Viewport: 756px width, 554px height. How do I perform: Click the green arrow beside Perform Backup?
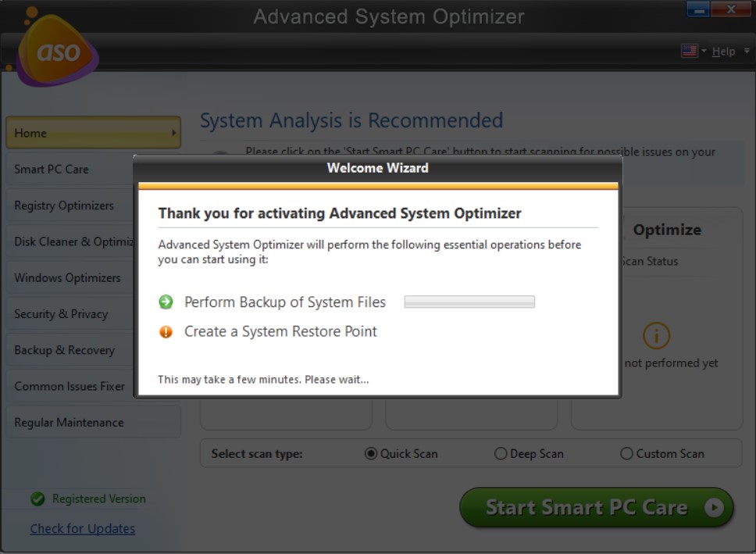pyautogui.click(x=166, y=302)
